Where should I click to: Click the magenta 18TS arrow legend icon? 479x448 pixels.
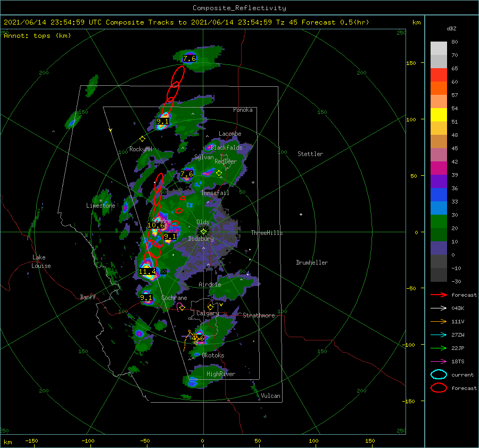439,362
